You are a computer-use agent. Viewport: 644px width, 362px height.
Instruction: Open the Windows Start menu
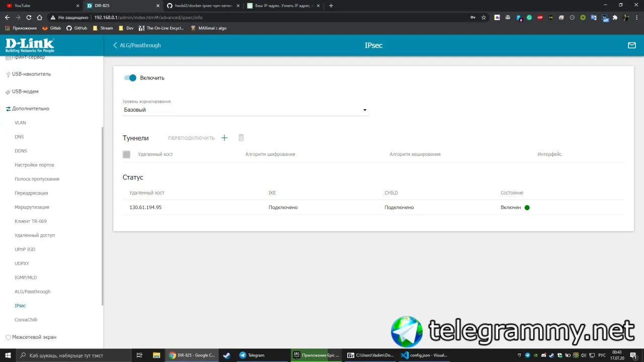click(8, 355)
